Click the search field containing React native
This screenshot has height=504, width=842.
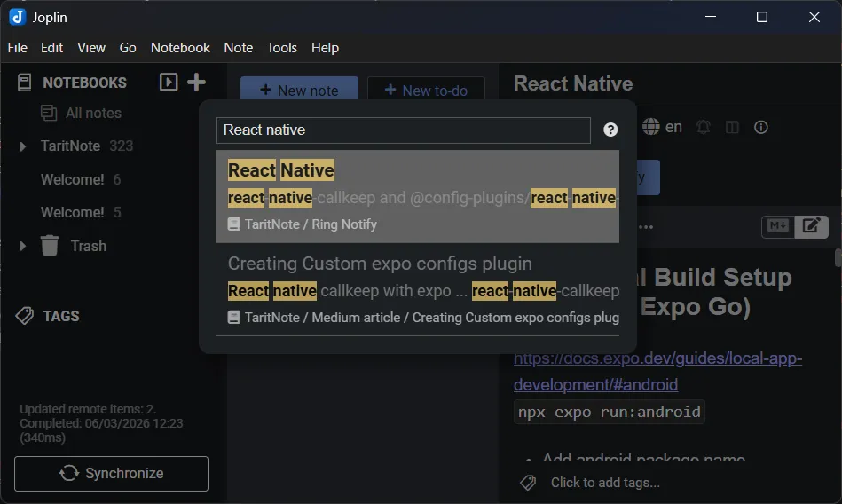(403, 130)
